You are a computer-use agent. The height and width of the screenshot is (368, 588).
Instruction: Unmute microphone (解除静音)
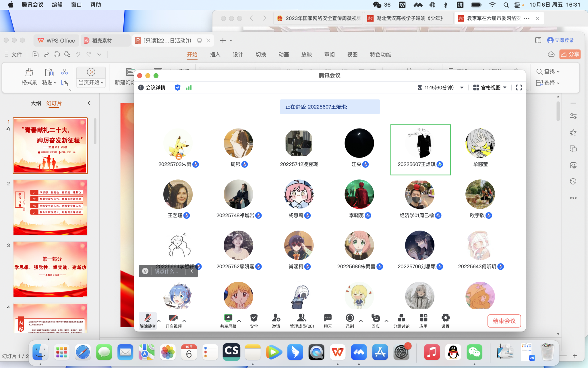pos(148,318)
